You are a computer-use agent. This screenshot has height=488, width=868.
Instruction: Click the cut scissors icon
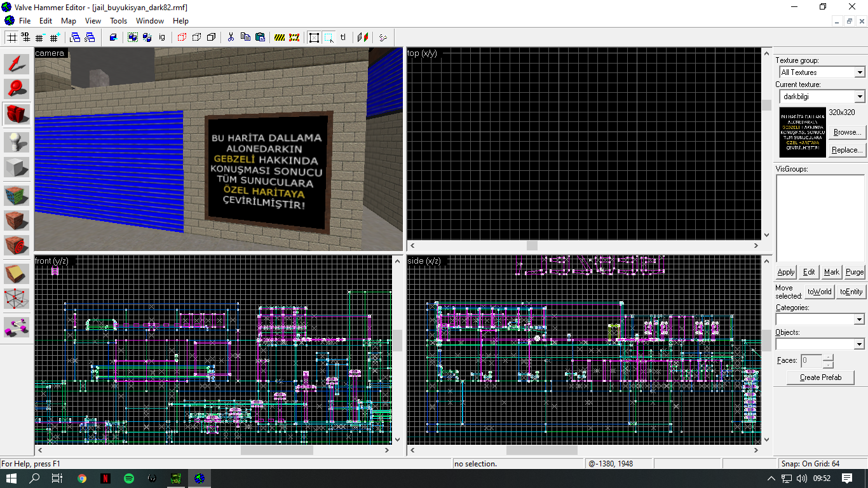coord(231,37)
